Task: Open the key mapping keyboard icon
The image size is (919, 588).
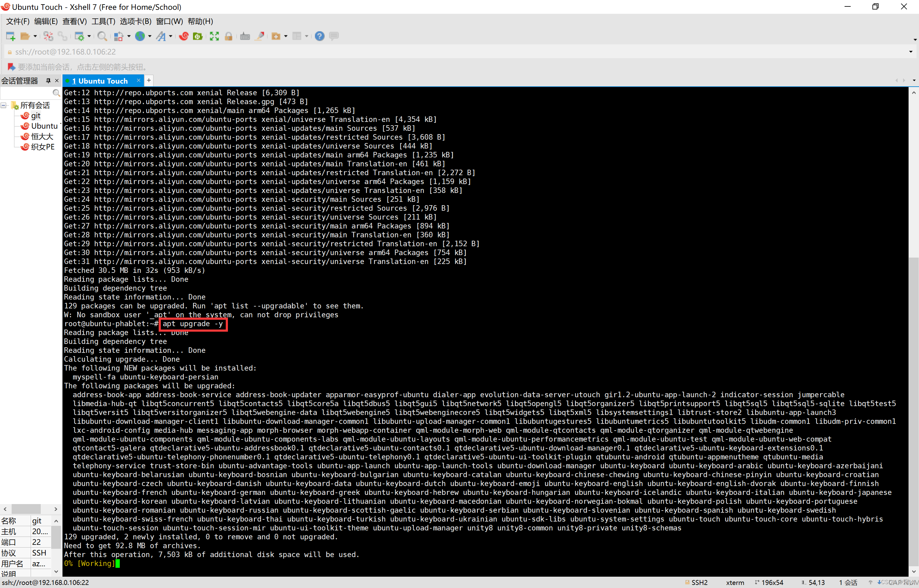Action: (245, 36)
